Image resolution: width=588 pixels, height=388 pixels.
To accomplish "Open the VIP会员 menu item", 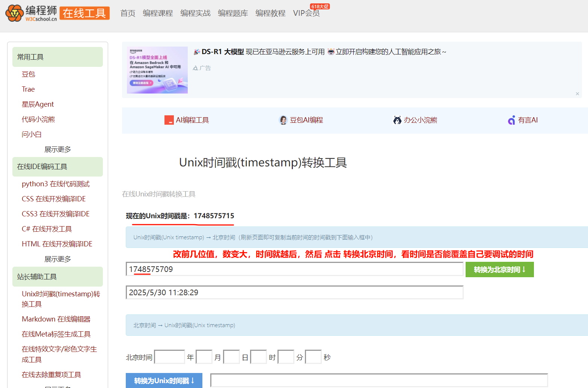I will click(306, 13).
